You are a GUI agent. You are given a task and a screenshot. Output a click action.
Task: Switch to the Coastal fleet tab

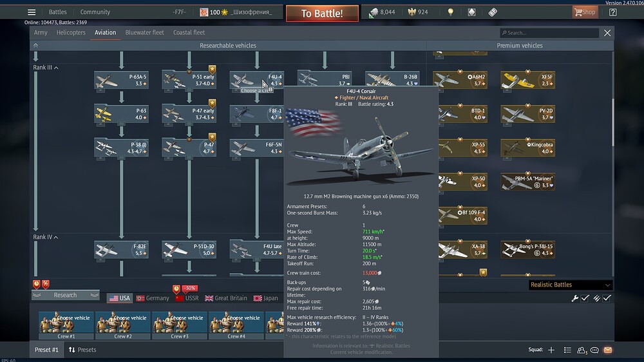click(189, 32)
